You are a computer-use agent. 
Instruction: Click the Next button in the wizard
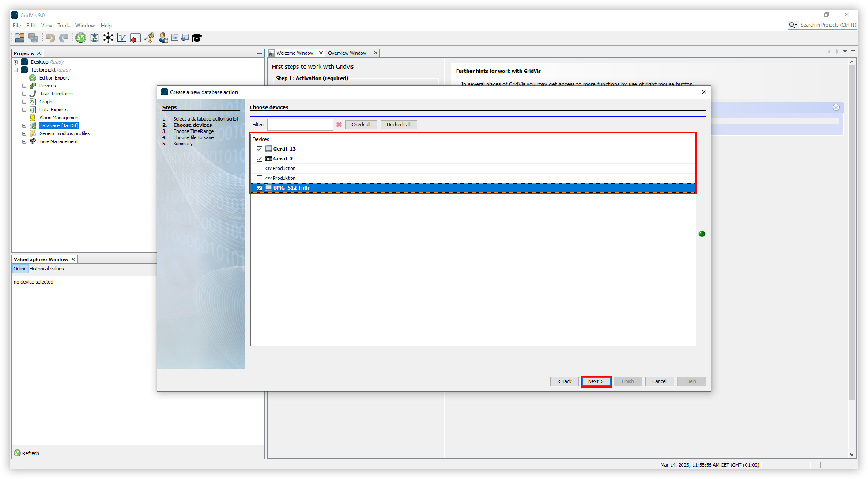click(x=596, y=381)
